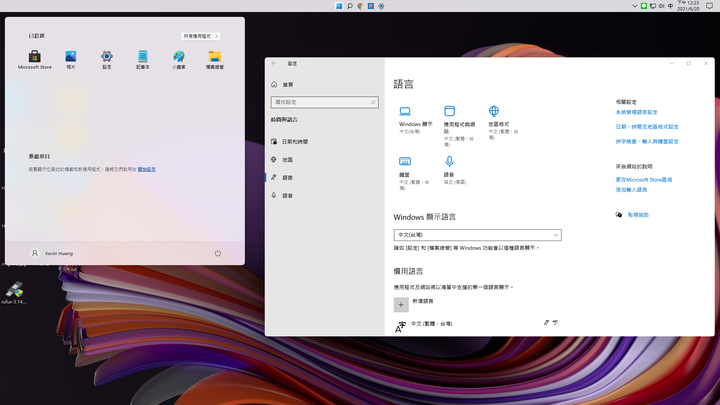This screenshot has width=720, height=405.
Task: Open the add input language (添加輸入語言) link
Action: 631,190
